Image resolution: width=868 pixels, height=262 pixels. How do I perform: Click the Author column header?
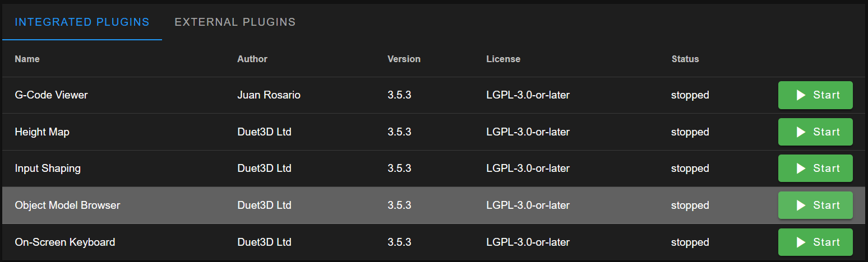tap(252, 59)
